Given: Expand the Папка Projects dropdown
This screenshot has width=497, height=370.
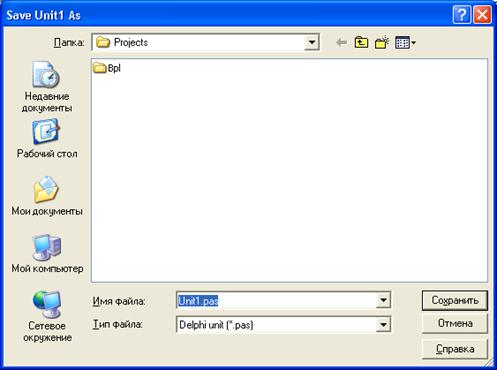Looking at the screenshot, I should pos(312,42).
